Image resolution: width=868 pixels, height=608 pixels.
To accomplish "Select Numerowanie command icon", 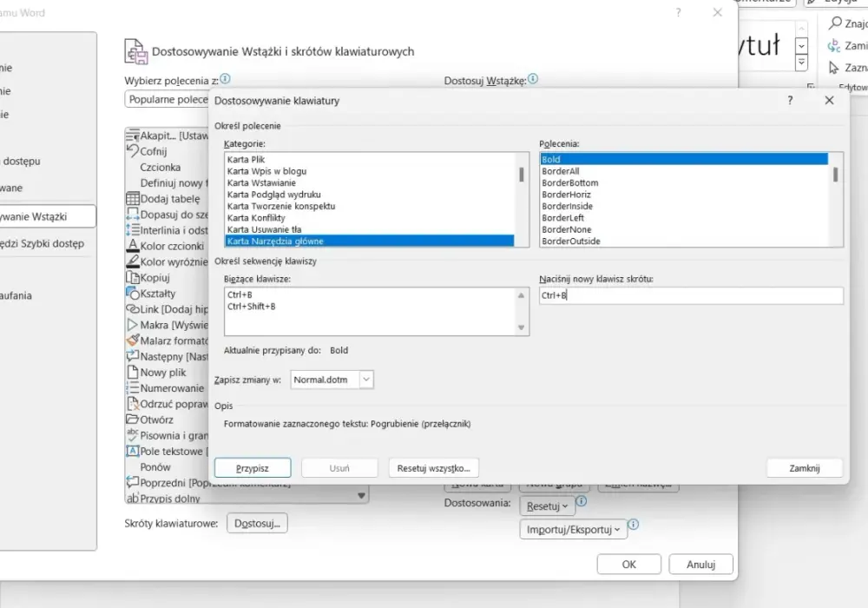I will click(132, 387).
